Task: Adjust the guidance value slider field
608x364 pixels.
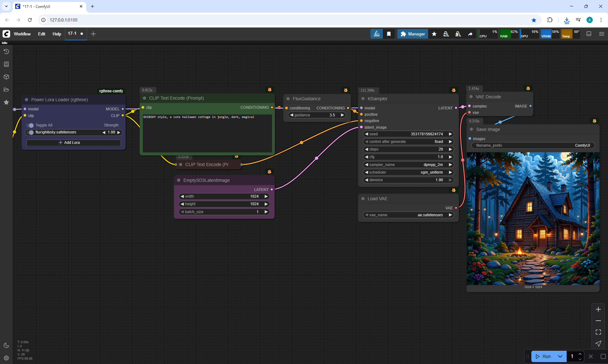Action: coord(317,115)
